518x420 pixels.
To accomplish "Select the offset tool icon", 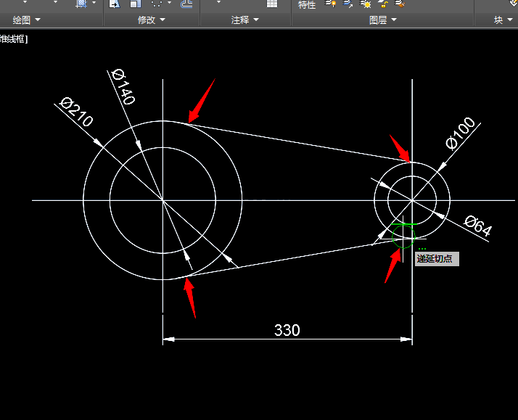I will (x=186, y=4).
